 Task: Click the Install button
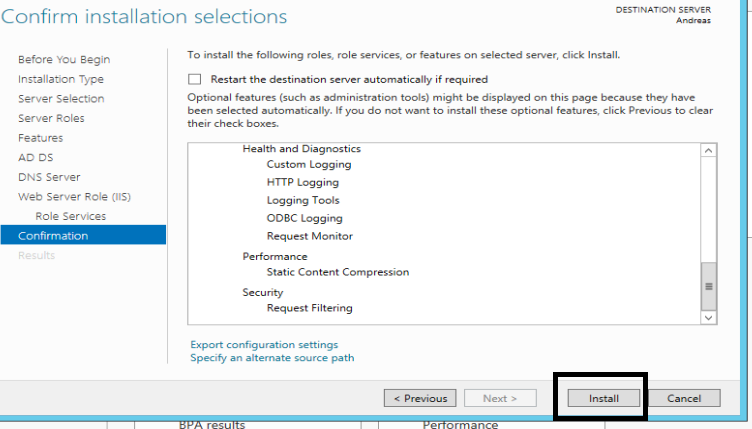pyautogui.click(x=603, y=398)
